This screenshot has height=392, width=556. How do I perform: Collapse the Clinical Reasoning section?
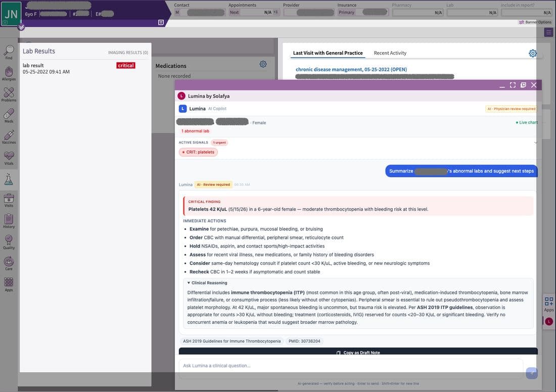[x=207, y=283]
